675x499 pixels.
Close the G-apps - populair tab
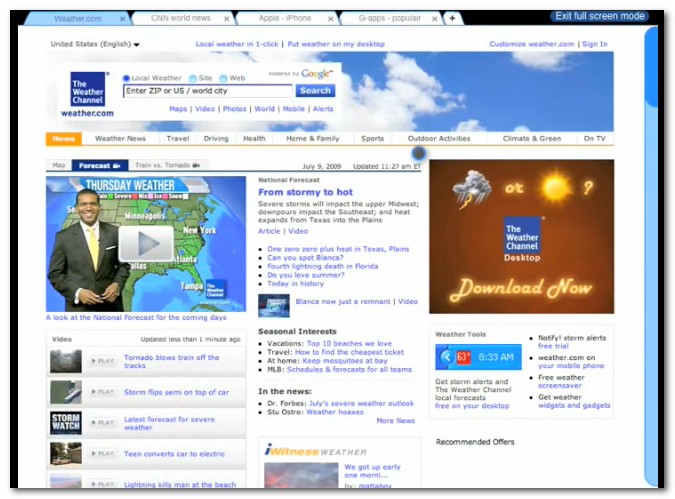tap(434, 19)
